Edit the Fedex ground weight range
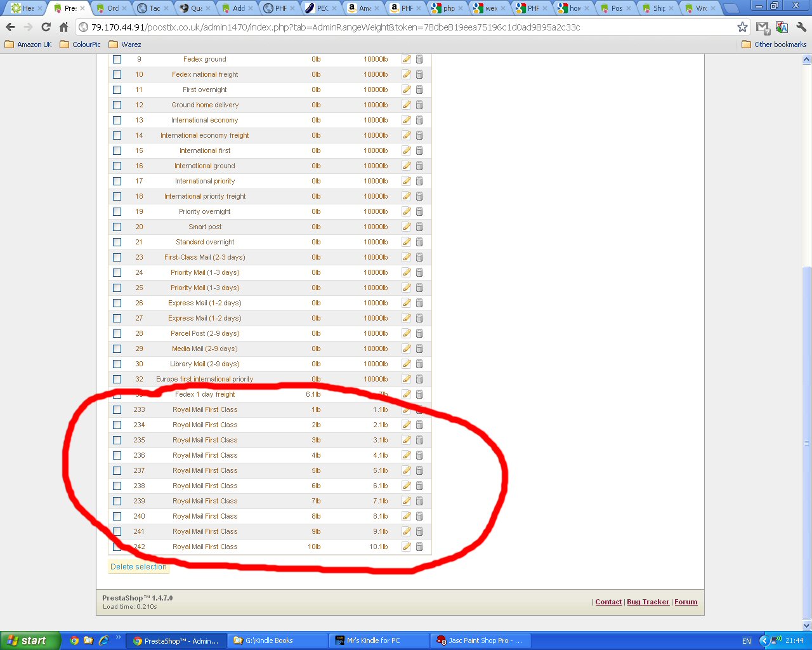812x650 pixels. (x=407, y=59)
